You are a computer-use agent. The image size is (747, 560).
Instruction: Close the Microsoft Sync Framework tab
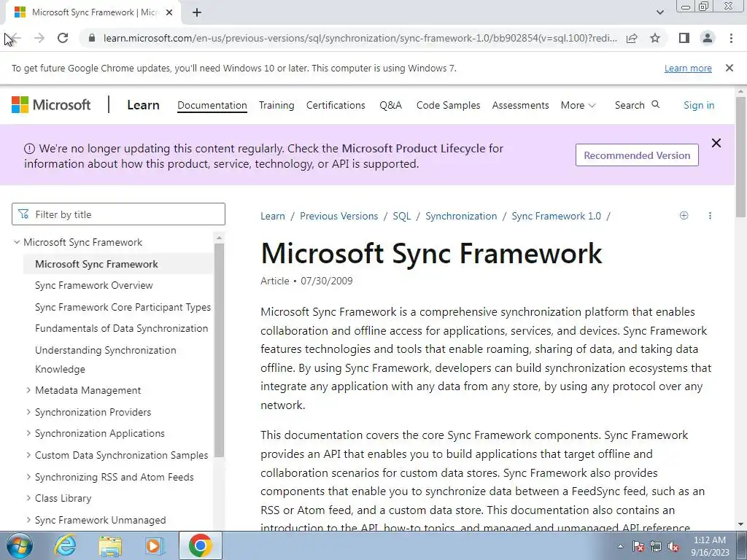pos(169,12)
